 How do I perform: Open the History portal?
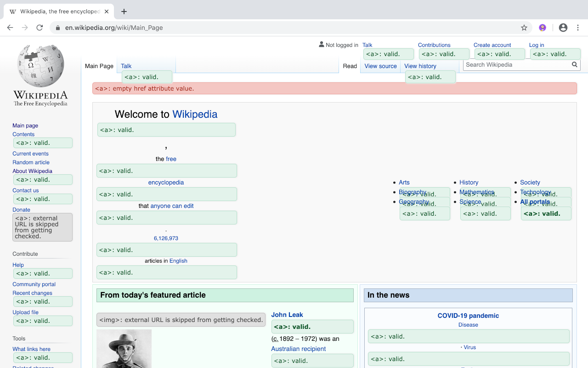[469, 183]
